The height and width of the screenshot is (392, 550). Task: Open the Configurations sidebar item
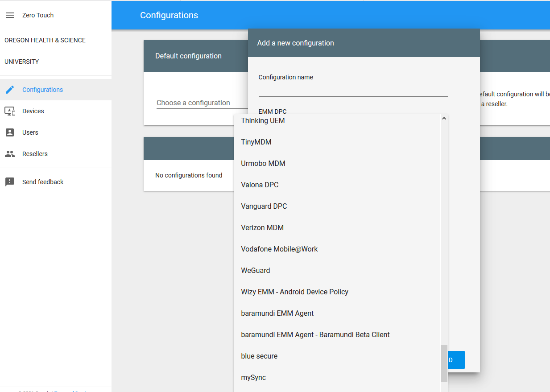[56, 90]
